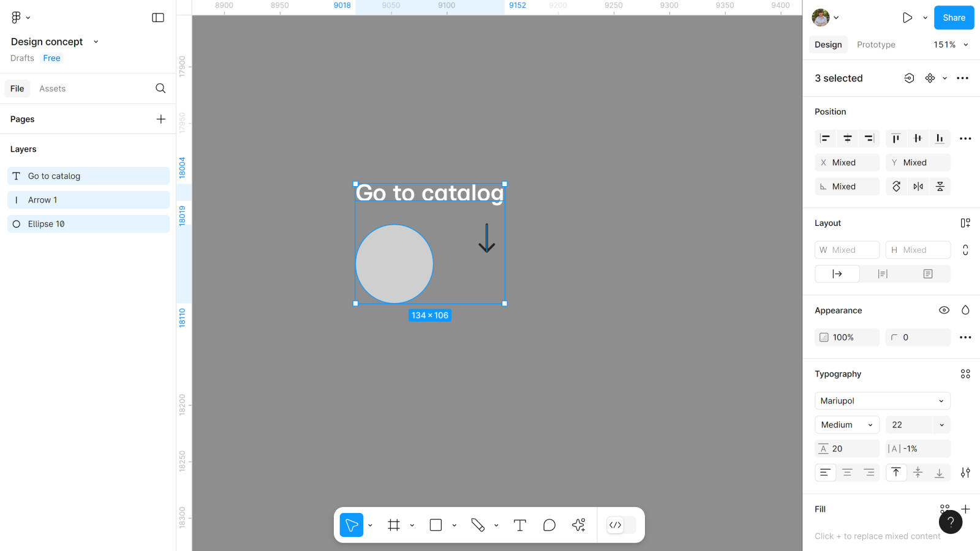Select the Frame tool in bottom toolbar
Image resolution: width=980 pixels, height=551 pixels.
click(394, 525)
